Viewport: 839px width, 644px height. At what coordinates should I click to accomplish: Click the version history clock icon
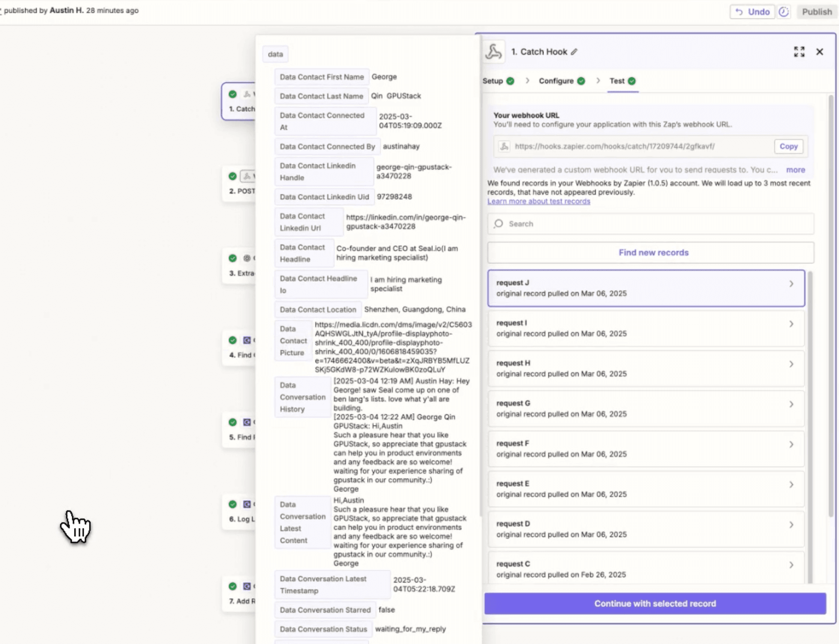(x=784, y=12)
